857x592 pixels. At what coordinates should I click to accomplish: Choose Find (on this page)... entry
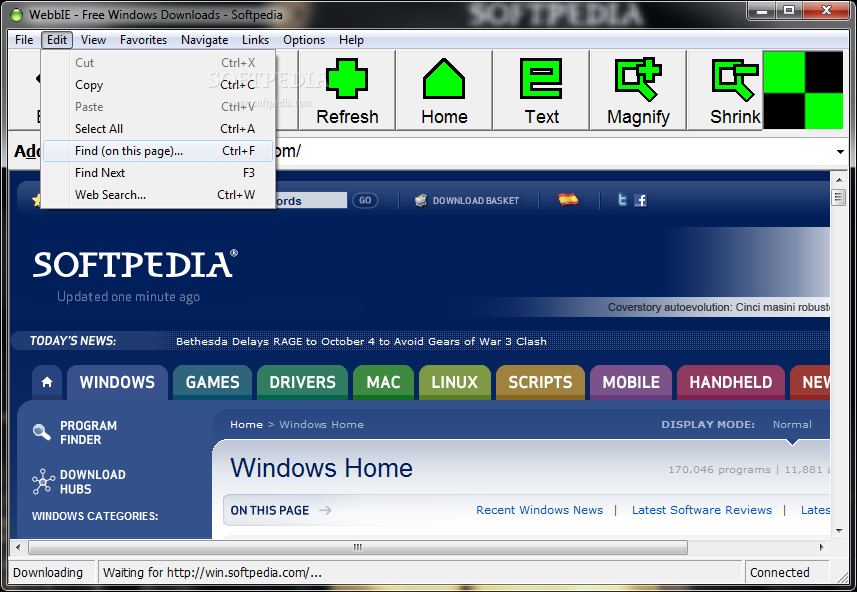click(x=157, y=151)
